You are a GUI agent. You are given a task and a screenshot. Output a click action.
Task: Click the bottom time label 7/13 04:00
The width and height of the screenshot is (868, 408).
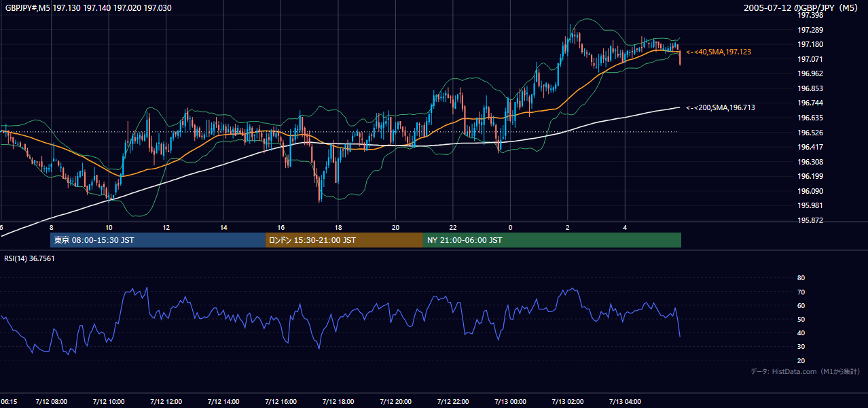pyautogui.click(x=625, y=402)
